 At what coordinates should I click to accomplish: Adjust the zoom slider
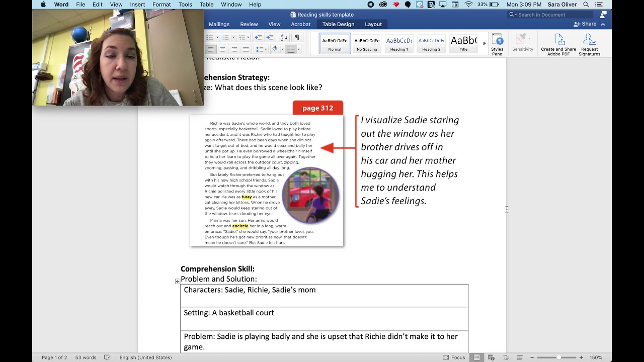pyautogui.click(x=558, y=357)
